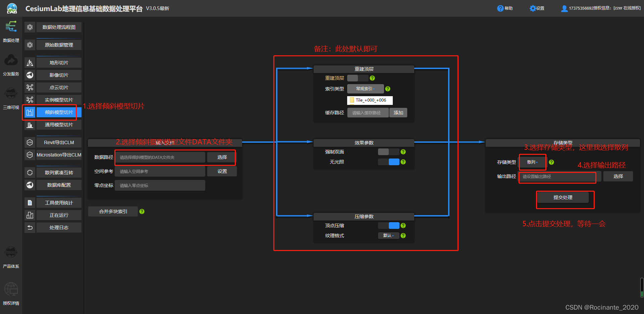Screen dimensions: 644x314
Task: Click help icon next to 存储类型 dropdown
Action: coord(551,162)
